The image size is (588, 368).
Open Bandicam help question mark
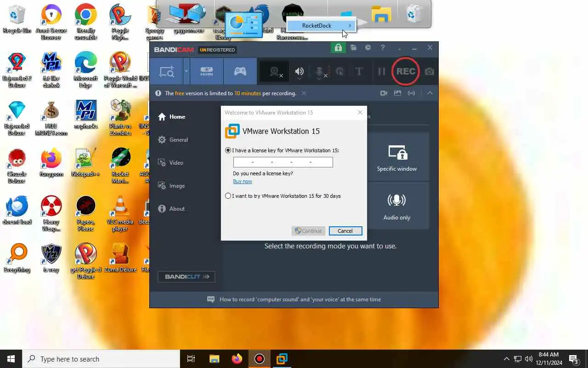pyautogui.click(x=382, y=47)
